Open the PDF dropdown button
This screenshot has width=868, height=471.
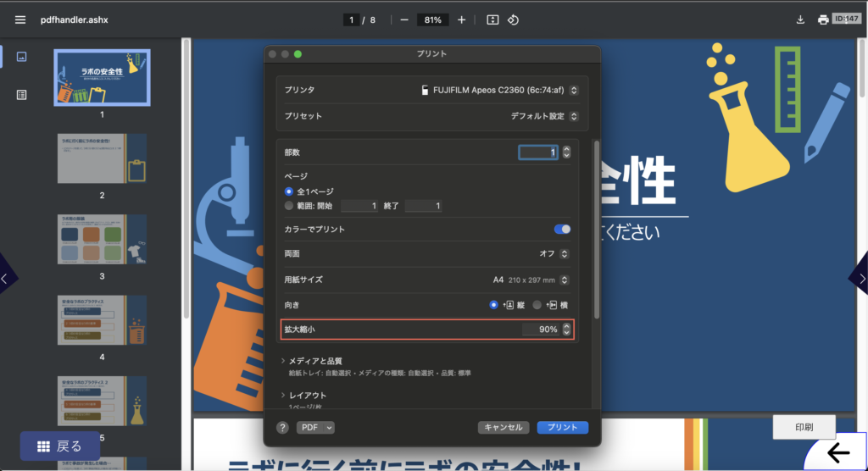point(315,427)
